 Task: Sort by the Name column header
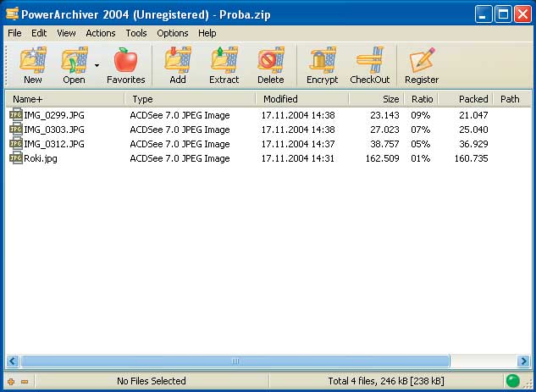point(65,99)
